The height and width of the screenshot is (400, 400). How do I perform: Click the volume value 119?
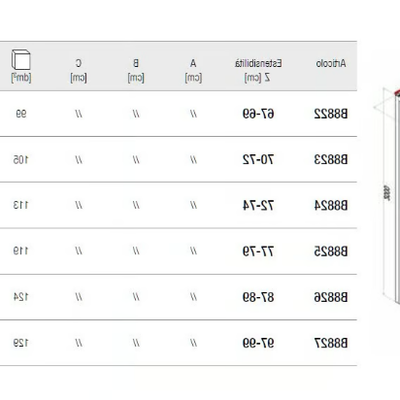click(21, 251)
